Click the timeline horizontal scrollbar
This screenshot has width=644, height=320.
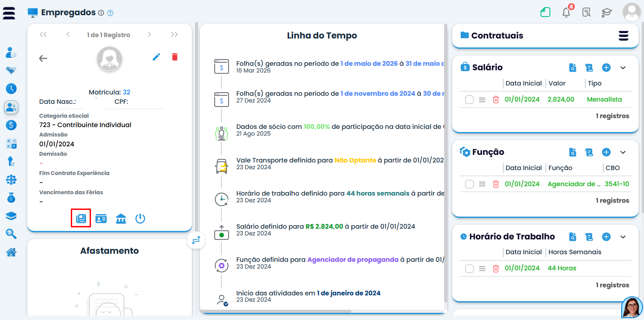tap(276, 311)
